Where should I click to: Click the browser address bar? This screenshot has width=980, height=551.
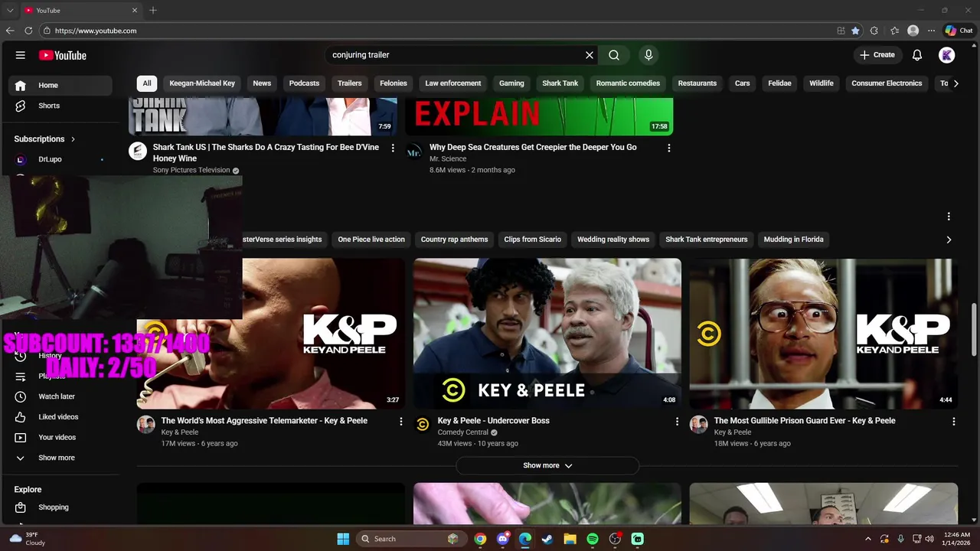436,31
